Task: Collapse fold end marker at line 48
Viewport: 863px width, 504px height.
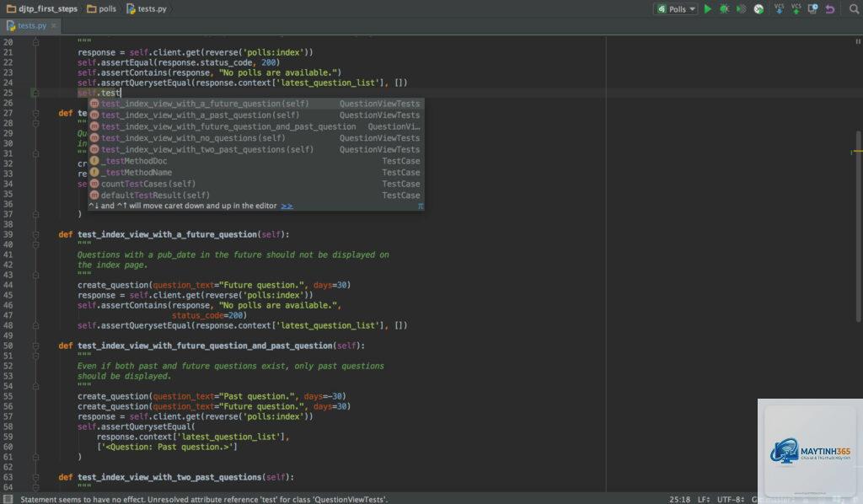Action: 35,325
